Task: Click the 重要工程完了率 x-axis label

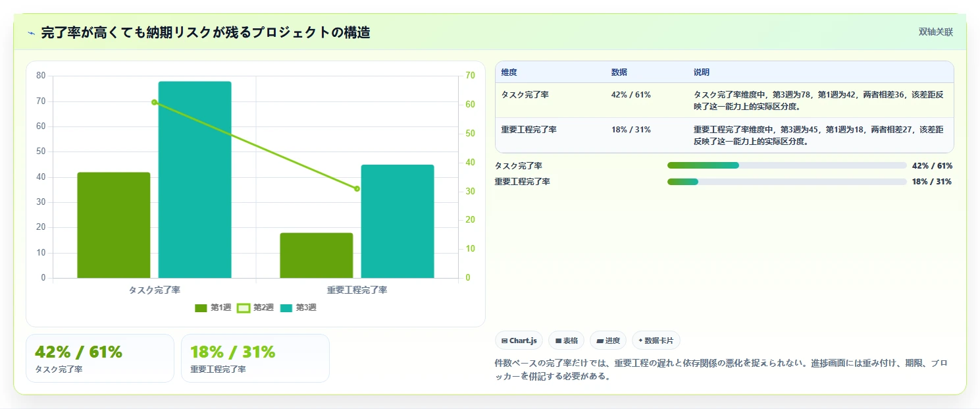Action: pos(357,290)
